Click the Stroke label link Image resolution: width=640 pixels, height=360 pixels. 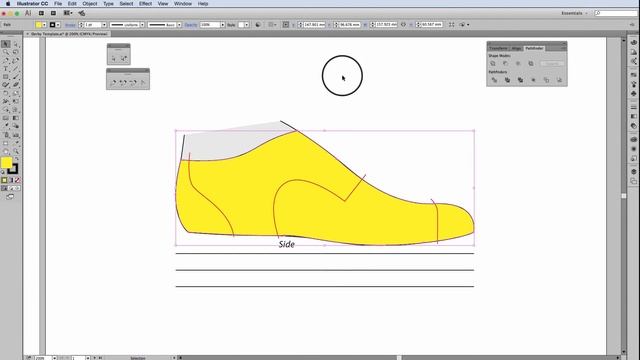(x=70, y=25)
